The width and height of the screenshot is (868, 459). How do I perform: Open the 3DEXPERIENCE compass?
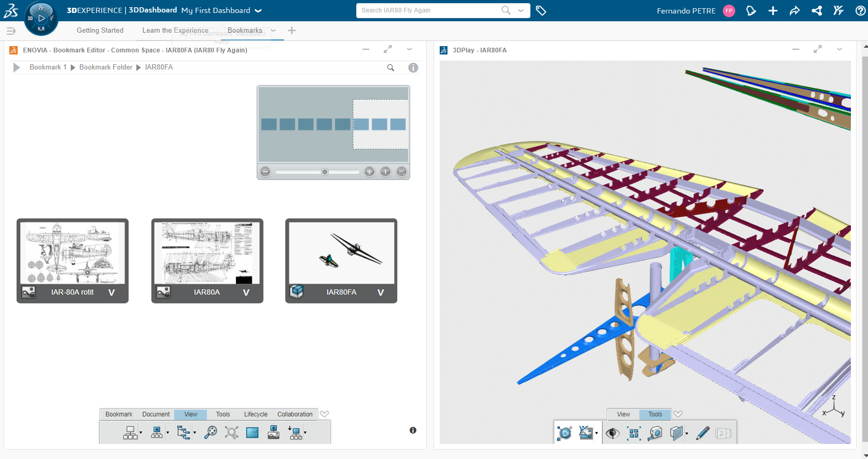41,19
